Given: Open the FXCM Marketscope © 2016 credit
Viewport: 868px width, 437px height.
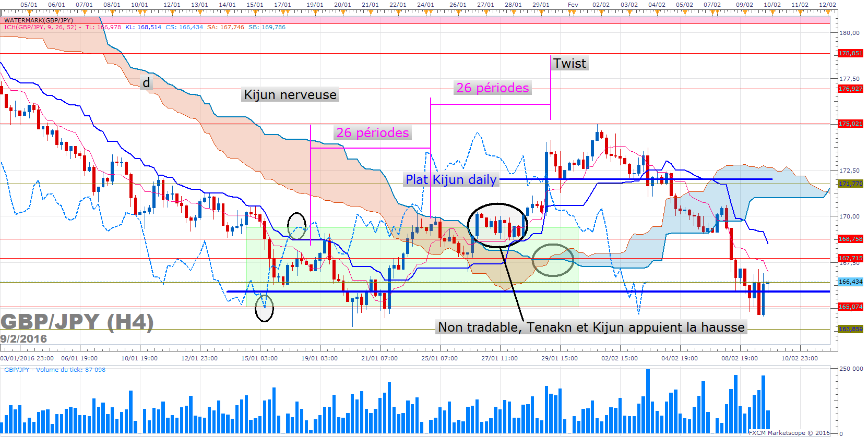Looking at the screenshot, I should point(789,433).
